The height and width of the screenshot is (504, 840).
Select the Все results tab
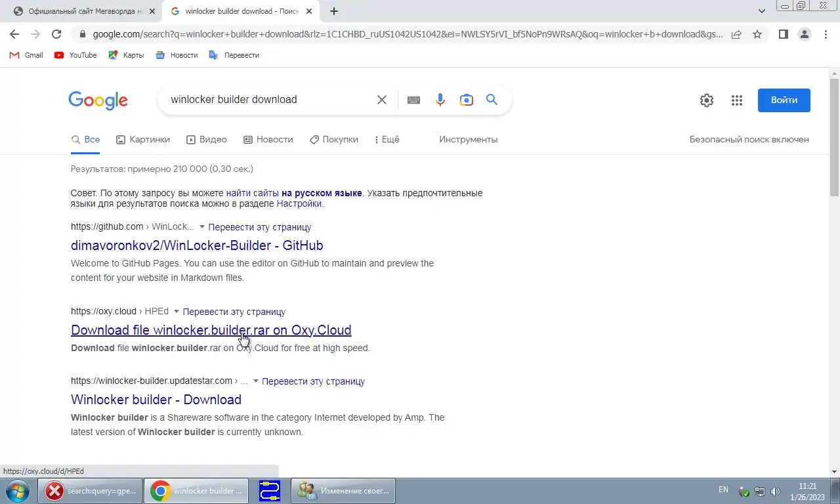86,139
